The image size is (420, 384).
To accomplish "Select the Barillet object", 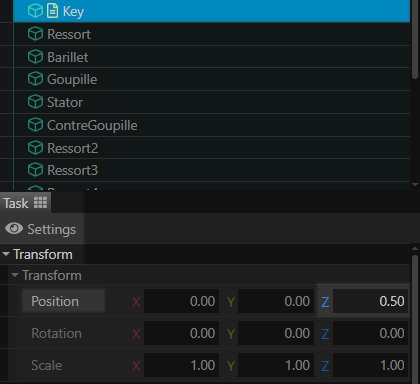I will tap(212, 57).
